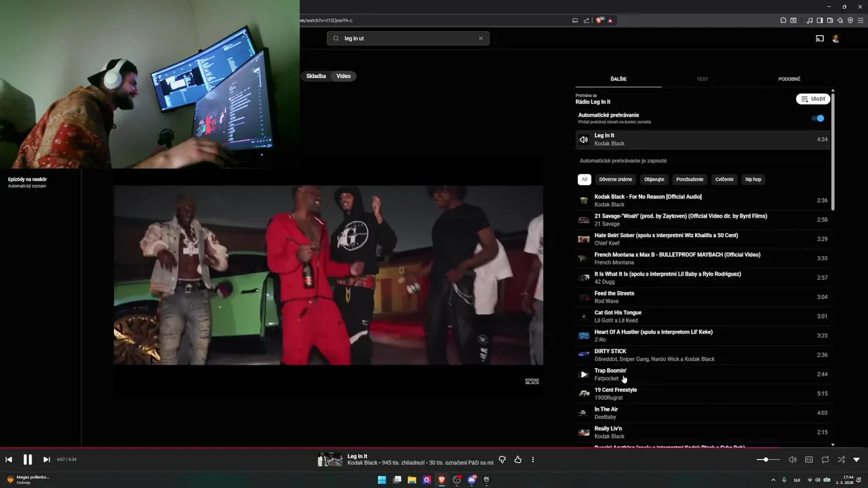
Task: Open the cast to device icon
Action: [x=820, y=39]
